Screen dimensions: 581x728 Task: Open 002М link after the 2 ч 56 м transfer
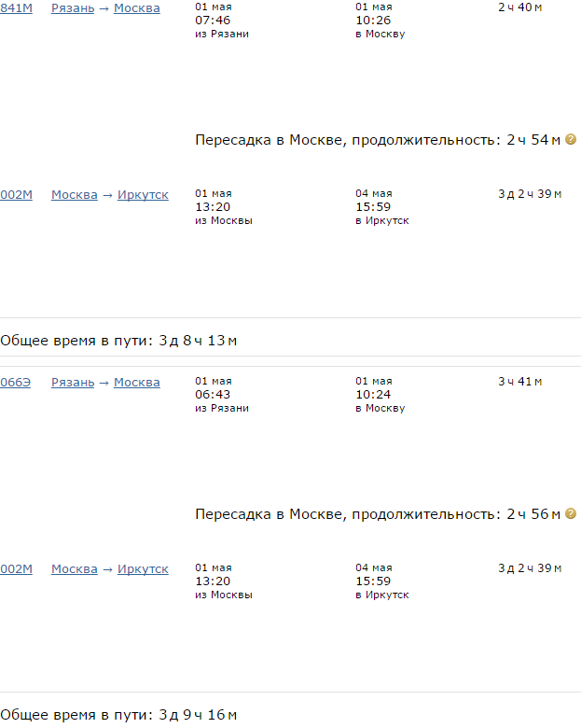coord(16,568)
